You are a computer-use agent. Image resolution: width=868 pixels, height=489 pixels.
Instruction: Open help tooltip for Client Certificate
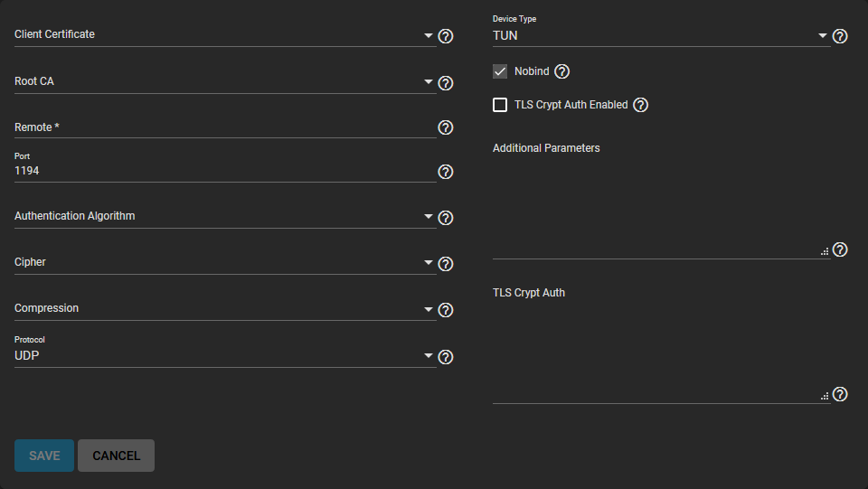coord(445,36)
